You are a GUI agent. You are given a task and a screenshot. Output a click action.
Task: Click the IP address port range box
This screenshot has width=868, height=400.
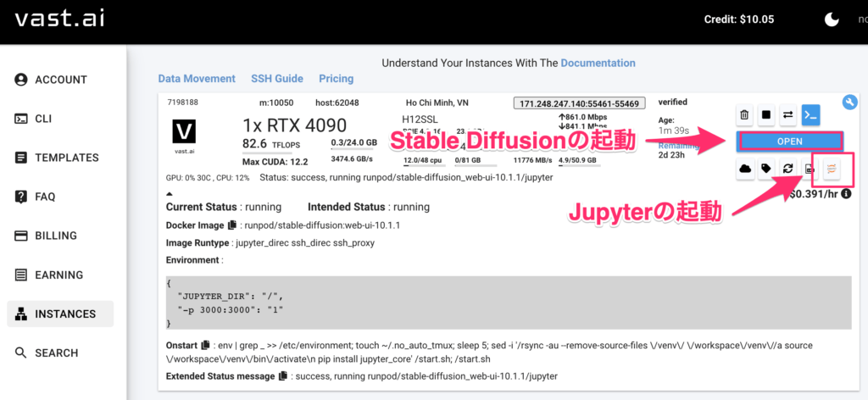point(579,103)
